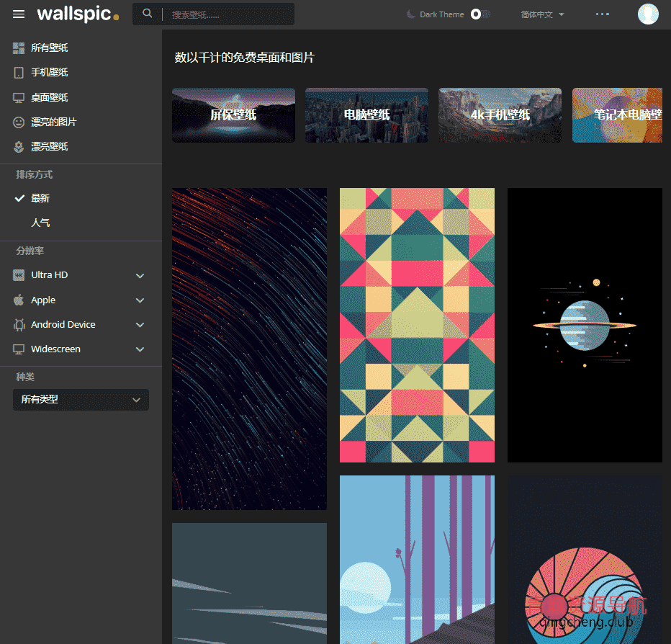Click the 搜索壁纸 search input field
This screenshot has width=671, height=644.
(x=229, y=14)
